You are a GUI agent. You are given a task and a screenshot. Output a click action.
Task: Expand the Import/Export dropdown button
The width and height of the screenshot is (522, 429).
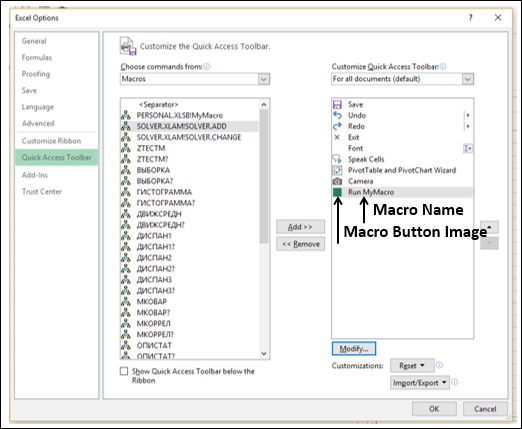click(420, 383)
